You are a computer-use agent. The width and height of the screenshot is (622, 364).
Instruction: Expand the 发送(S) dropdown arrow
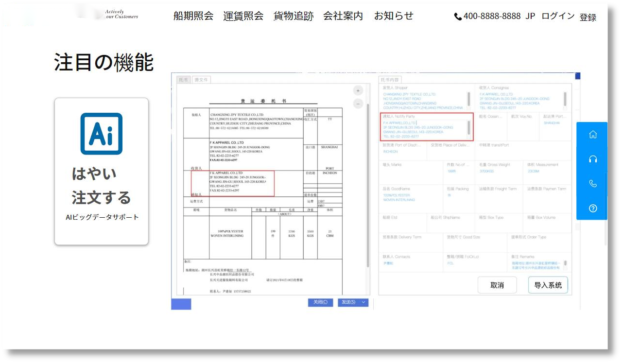[363, 302]
